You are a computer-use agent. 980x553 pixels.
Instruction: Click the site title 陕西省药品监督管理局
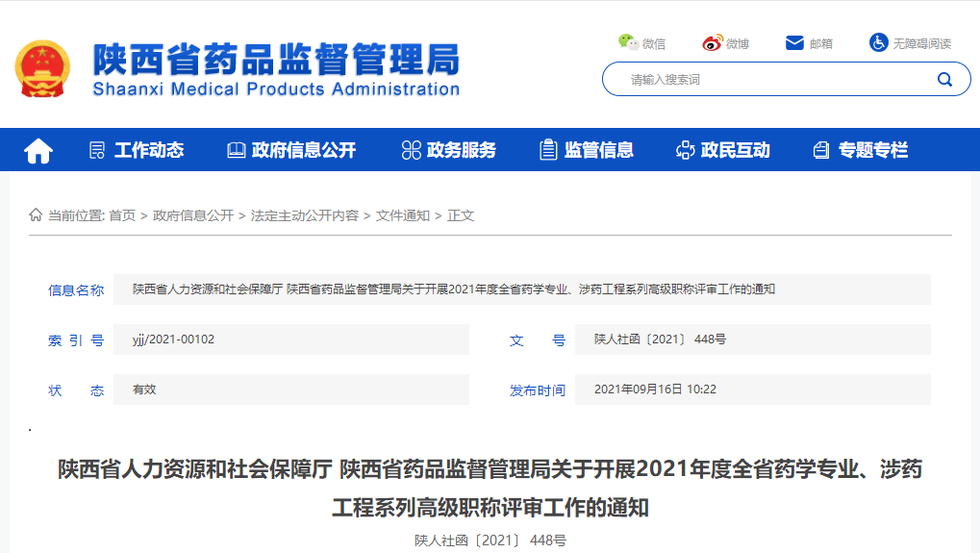276,62
